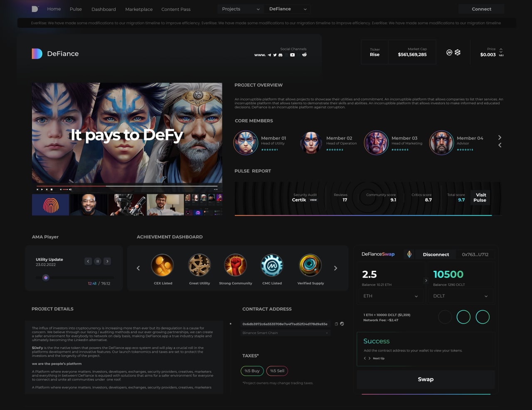Click the Twitter social icon
This screenshot has width=532, height=410.
coord(275,55)
